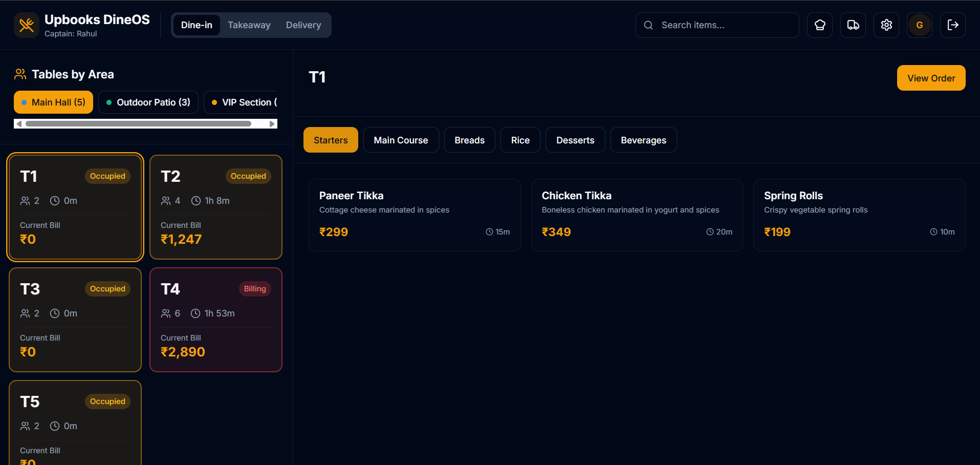The width and height of the screenshot is (980, 465).
Task: Click the left arrow of area scrollbar
Action: tap(19, 123)
